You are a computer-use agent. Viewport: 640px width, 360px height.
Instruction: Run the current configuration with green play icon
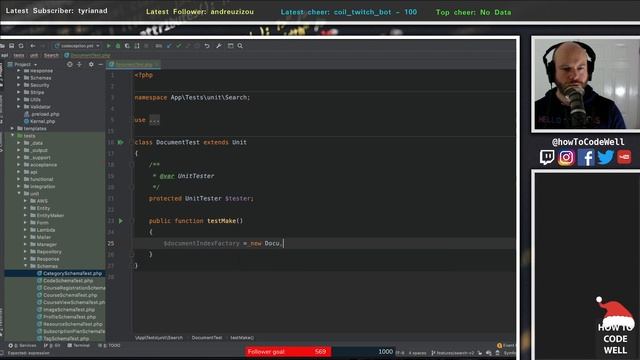coord(109,46)
